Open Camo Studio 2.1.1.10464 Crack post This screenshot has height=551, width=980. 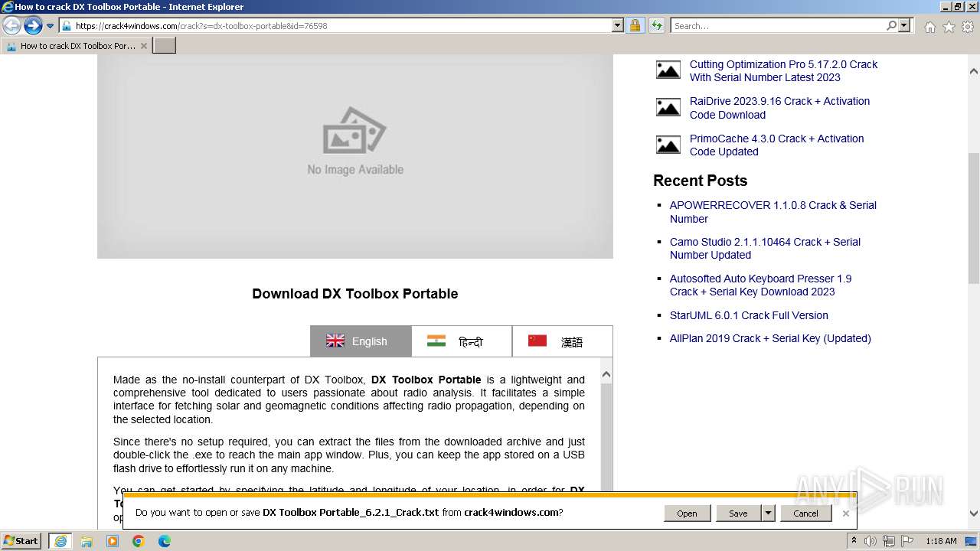click(x=765, y=249)
